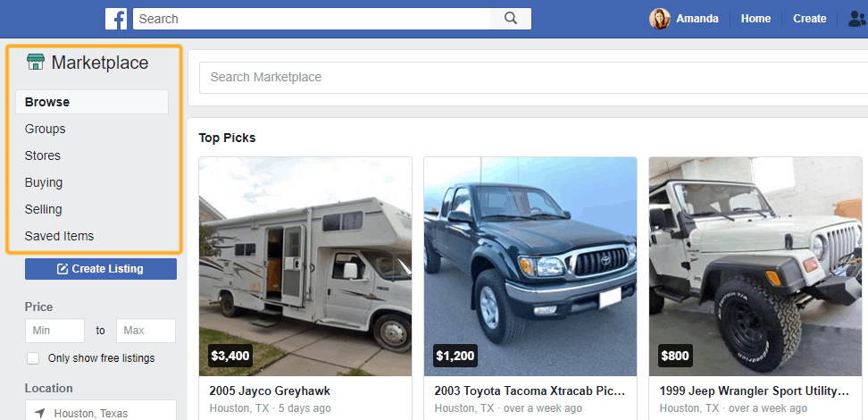Click the Top Picks heading
The width and height of the screenshot is (868, 420).
click(x=227, y=138)
